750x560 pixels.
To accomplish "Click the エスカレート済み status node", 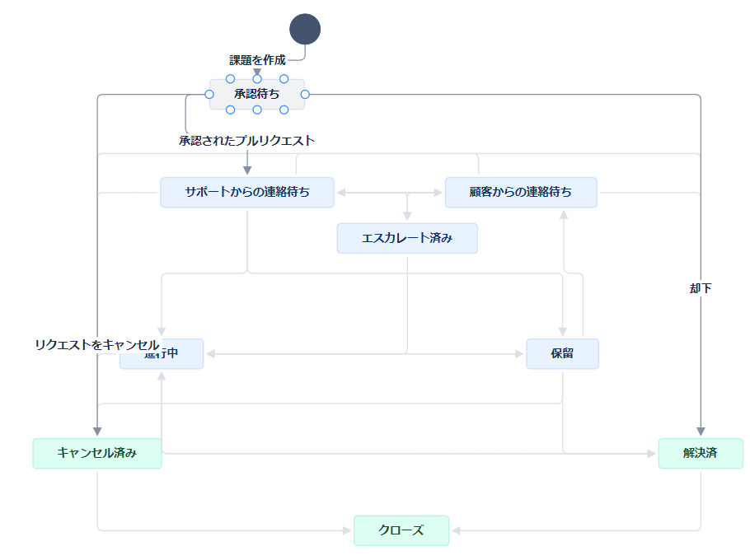I will 407,238.
